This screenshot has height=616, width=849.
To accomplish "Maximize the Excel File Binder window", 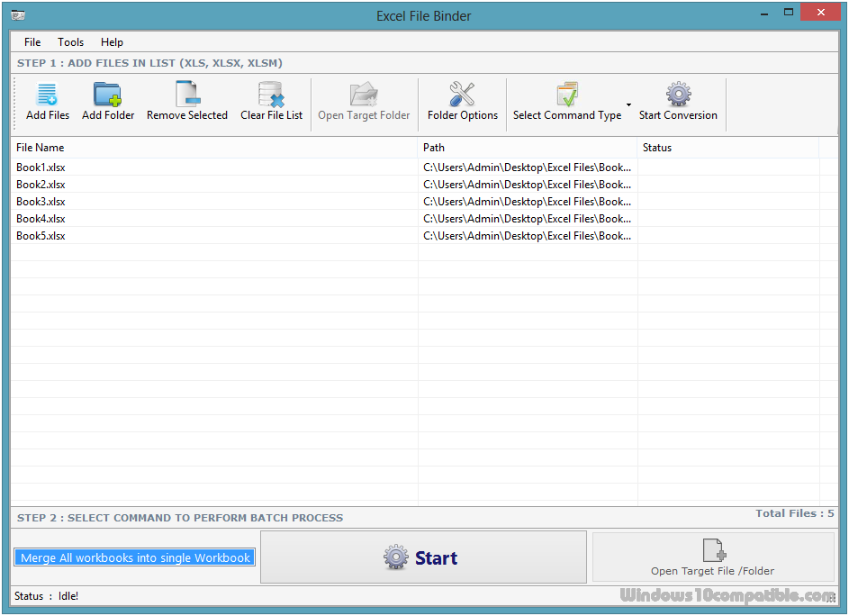I will pyautogui.click(x=789, y=13).
